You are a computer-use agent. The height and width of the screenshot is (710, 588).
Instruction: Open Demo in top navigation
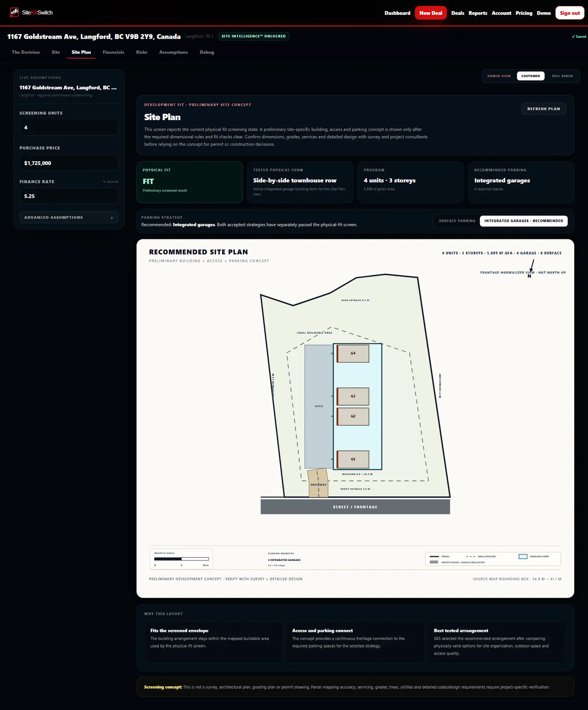[x=543, y=13]
